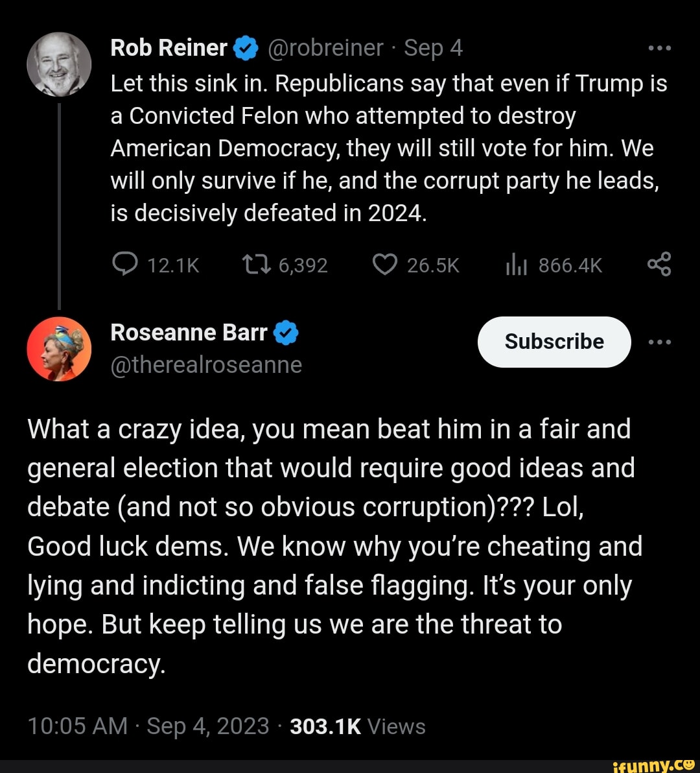700x773 pixels.
Task: Click the Sep 4 date on Rob's tweet
Action: pos(434,48)
